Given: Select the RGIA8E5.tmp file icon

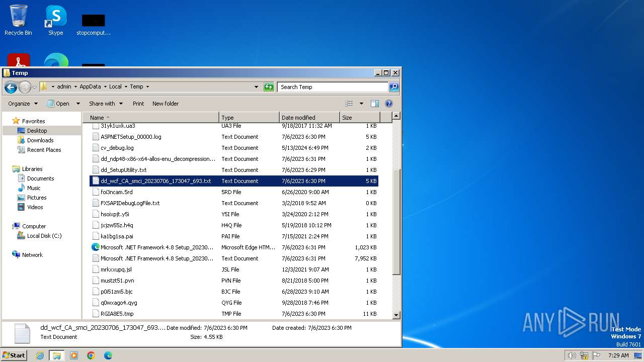Looking at the screenshot, I should click(96, 314).
